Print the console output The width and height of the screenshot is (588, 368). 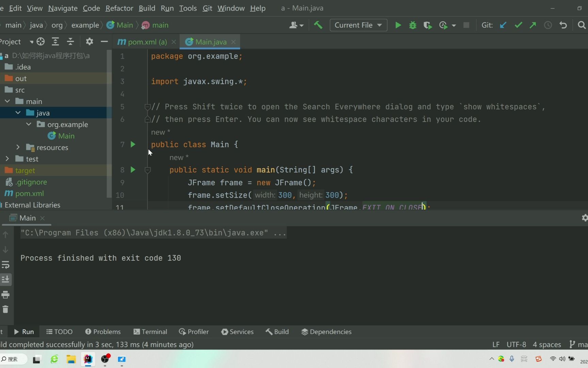5,294
